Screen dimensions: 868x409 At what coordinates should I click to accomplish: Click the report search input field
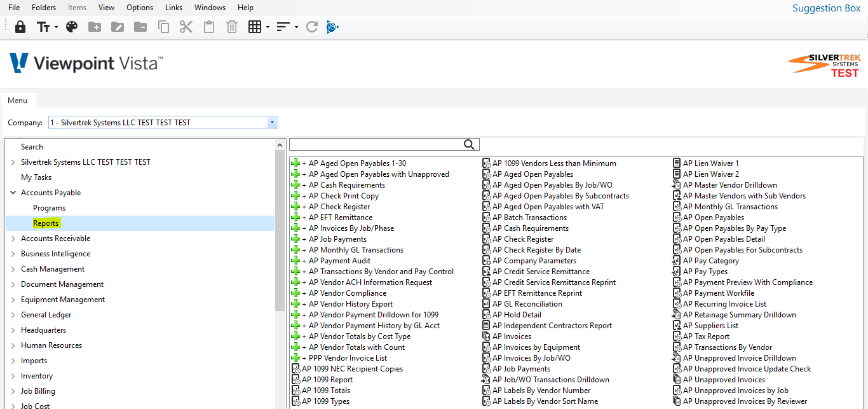[376, 144]
